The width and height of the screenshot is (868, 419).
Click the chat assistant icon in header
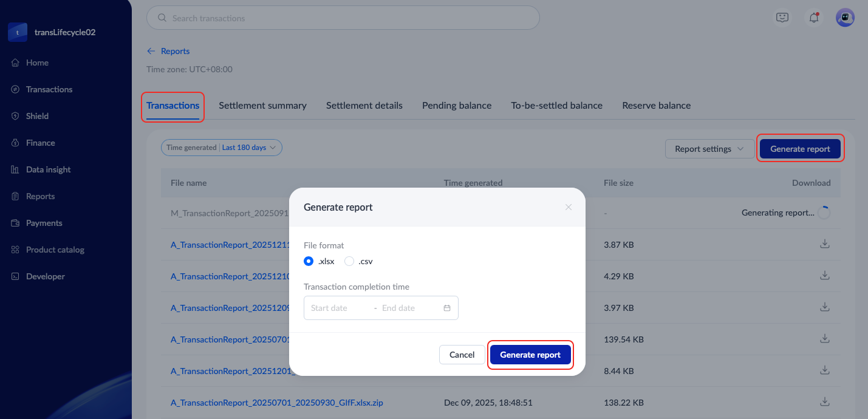pos(782,18)
